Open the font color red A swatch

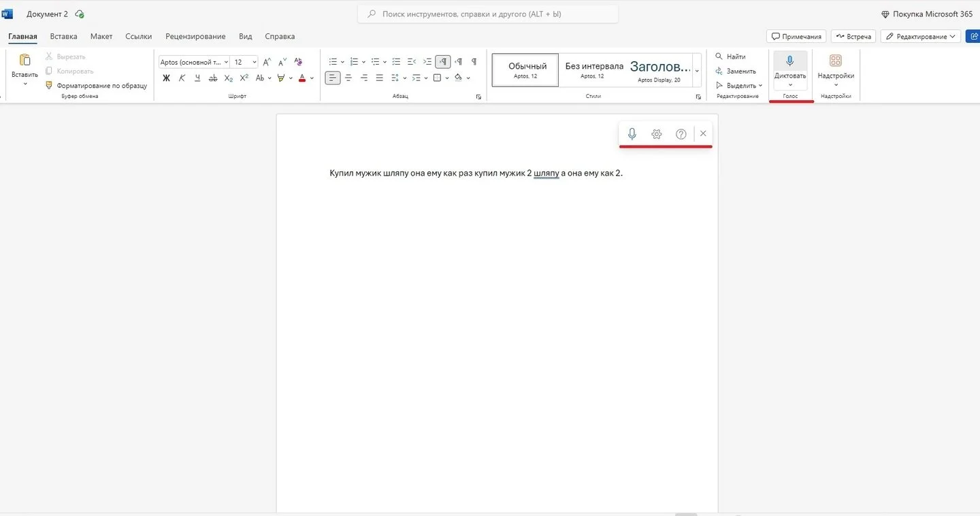point(302,78)
